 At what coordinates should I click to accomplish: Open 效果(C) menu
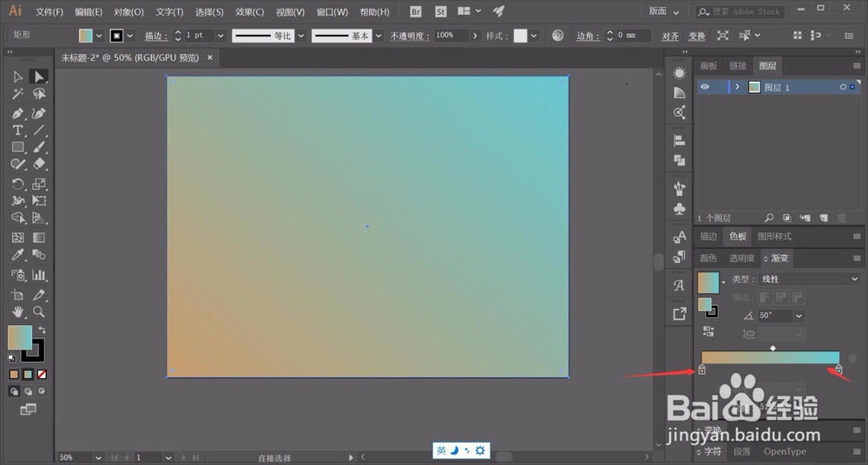pyautogui.click(x=250, y=11)
